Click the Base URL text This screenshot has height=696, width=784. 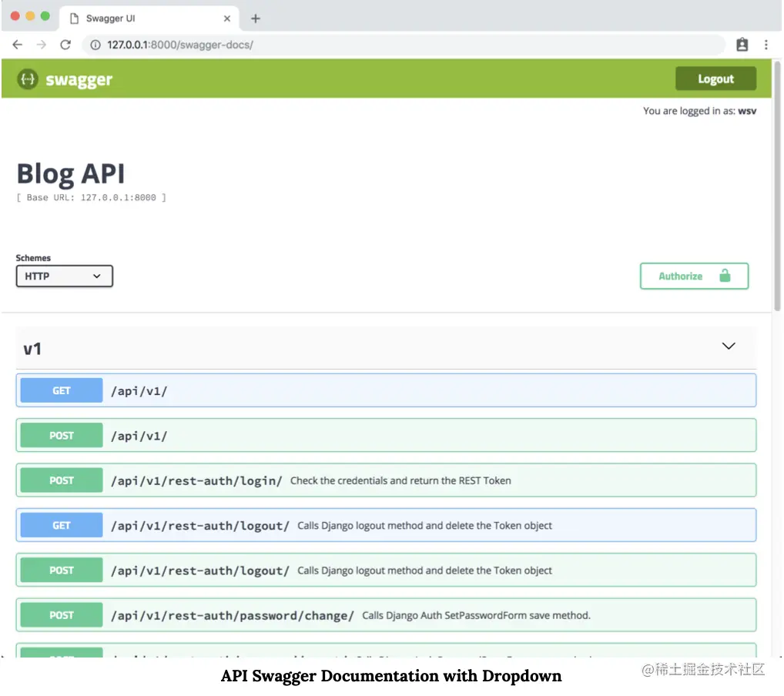pyautogui.click(x=91, y=198)
